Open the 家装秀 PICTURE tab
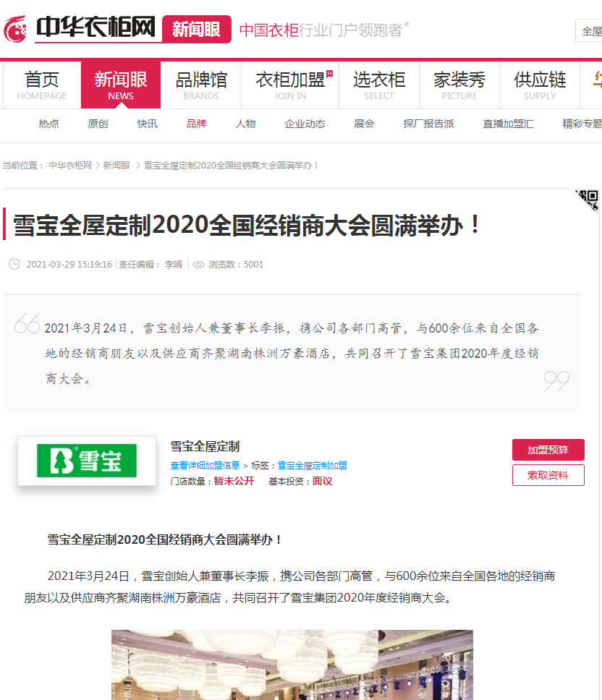Screen dimensions: 602x700 [x=459, y=85]
